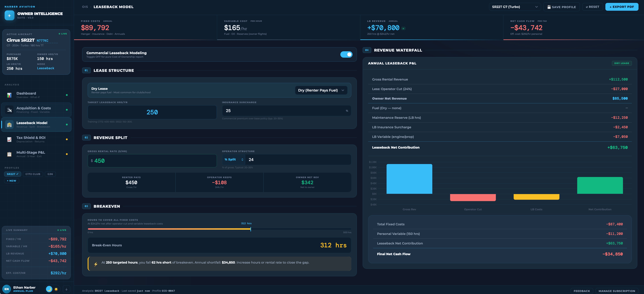Image resolution: width=644 pixels, height=294 pixels.
Task: Open the % Split operator structure selector
Action: pyautogui.click(x=234, y=159)
